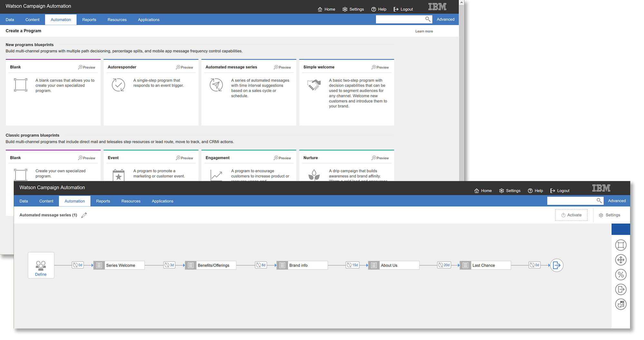This screenshot has height=340, width=644.
Task: Click Home in the back window header
Action: (327, 9)
